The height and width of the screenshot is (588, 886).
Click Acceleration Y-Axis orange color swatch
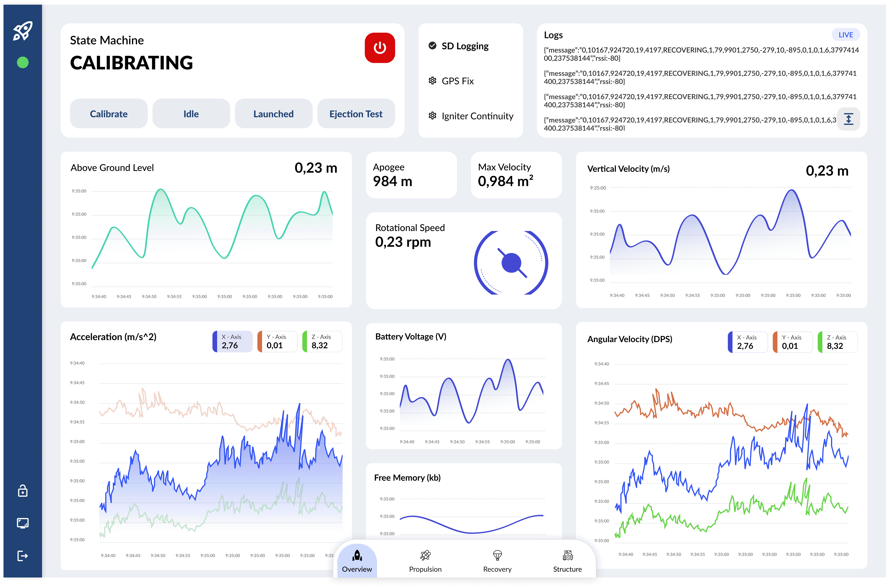tap(260, 341)
